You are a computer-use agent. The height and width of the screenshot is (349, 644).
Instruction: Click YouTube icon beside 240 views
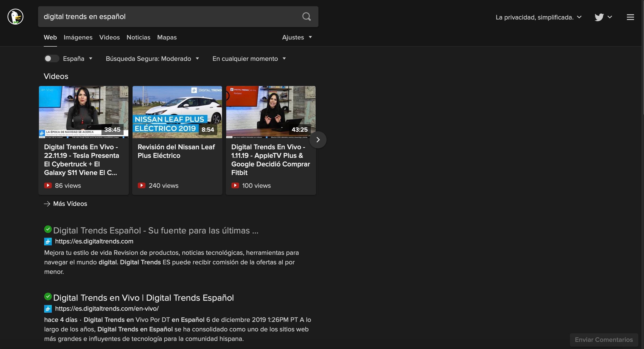(141, 185)
